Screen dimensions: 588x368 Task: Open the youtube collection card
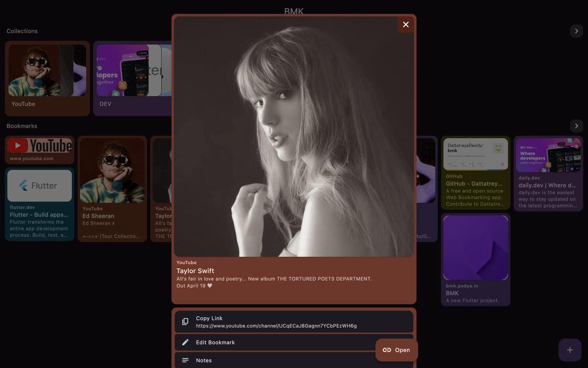coord(47,78)
